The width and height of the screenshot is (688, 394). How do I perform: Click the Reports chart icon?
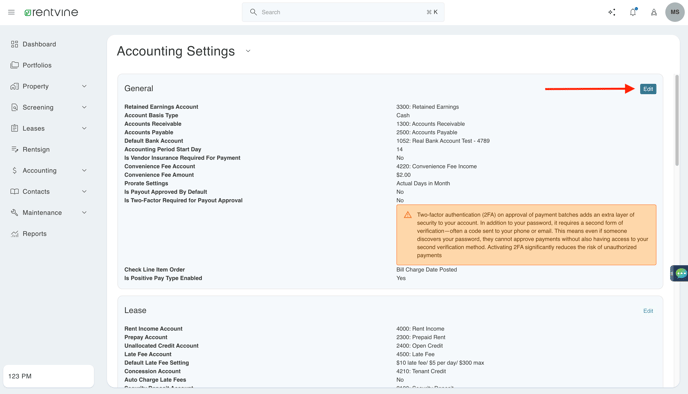point(14,234)
